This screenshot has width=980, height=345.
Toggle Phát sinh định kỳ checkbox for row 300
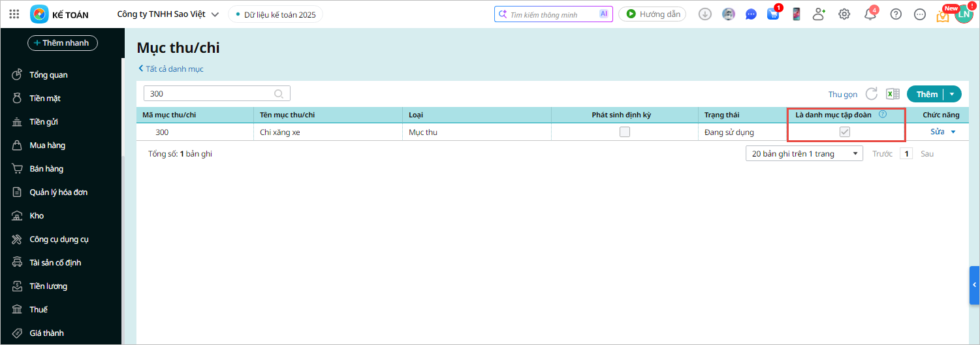click(625, 132)
